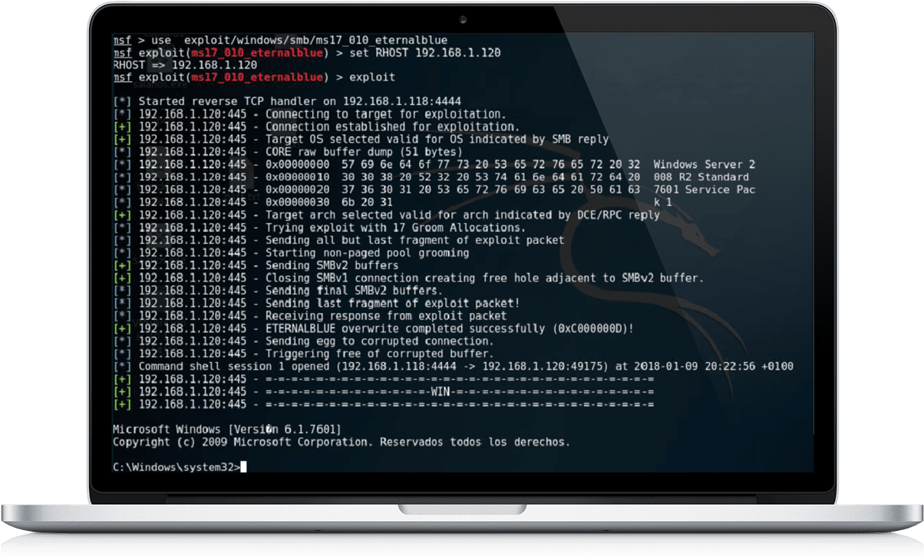Click 'Sending all but last fragment' line
This screenshot has height=560, width=924.
pos(338,240)
